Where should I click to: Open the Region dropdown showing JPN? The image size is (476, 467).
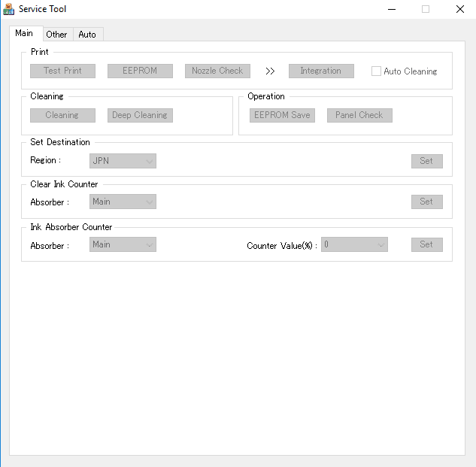pyautogui.click(x=123, y=161)
